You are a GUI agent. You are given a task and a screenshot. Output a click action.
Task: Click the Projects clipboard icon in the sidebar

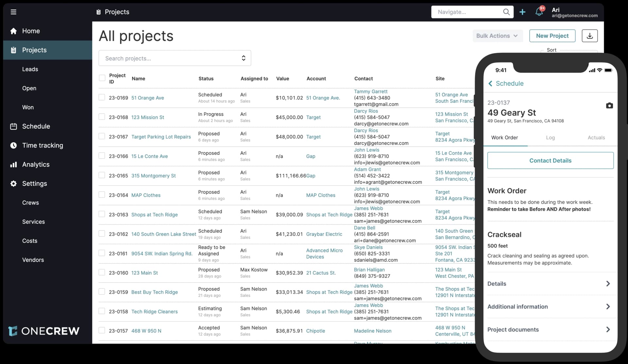tap(13, 50)
